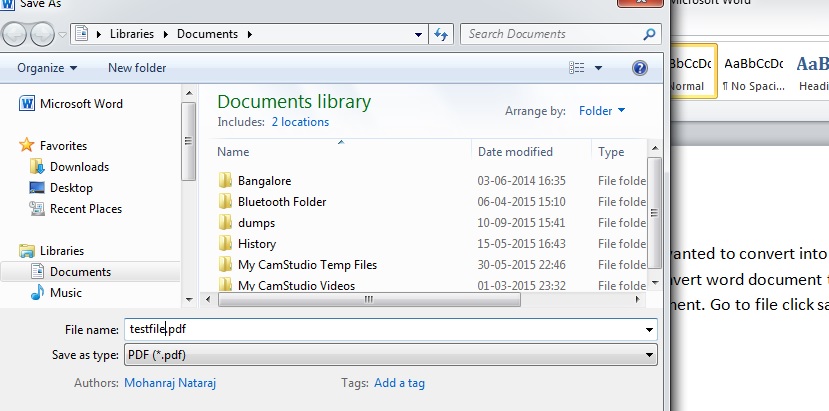Screen dimensions: 829x411
Task: Click the dumps folder name
Action: (256, 223)
